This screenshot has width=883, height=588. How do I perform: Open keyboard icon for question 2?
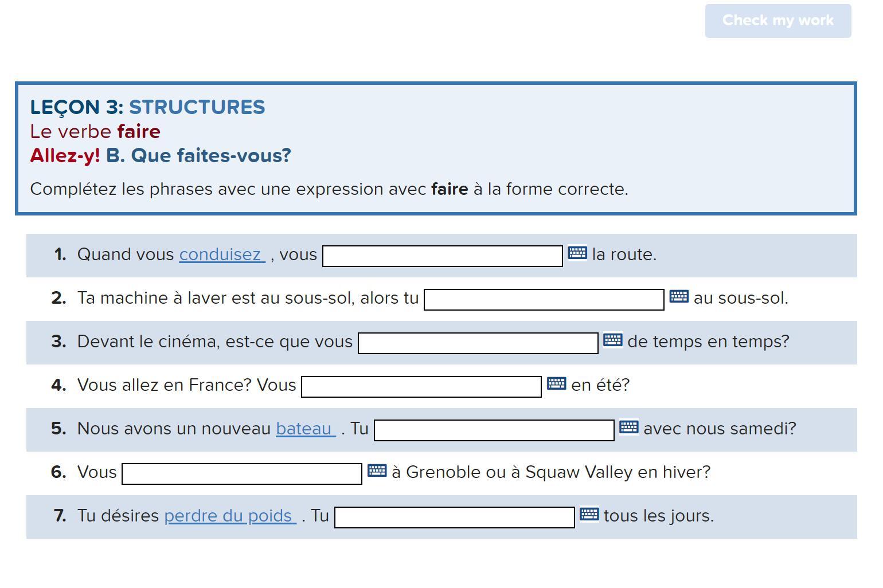[x=679, y=296]
